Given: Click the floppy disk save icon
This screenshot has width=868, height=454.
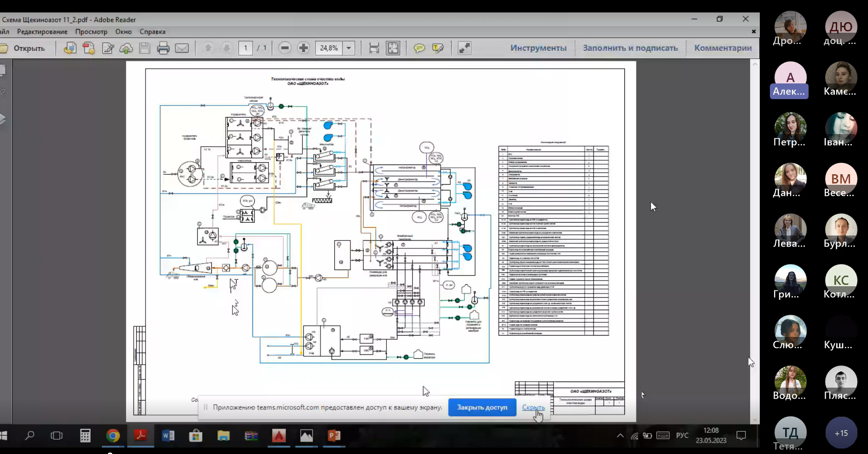Looking at the screenshot, I should coord(145,48).
